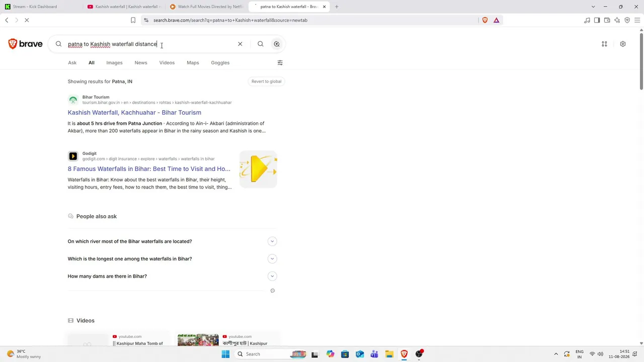Click Revert to global button

click(266, 81)
